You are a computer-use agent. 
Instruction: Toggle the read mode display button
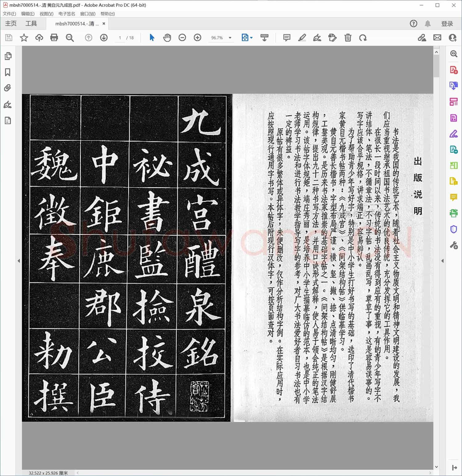264,38
